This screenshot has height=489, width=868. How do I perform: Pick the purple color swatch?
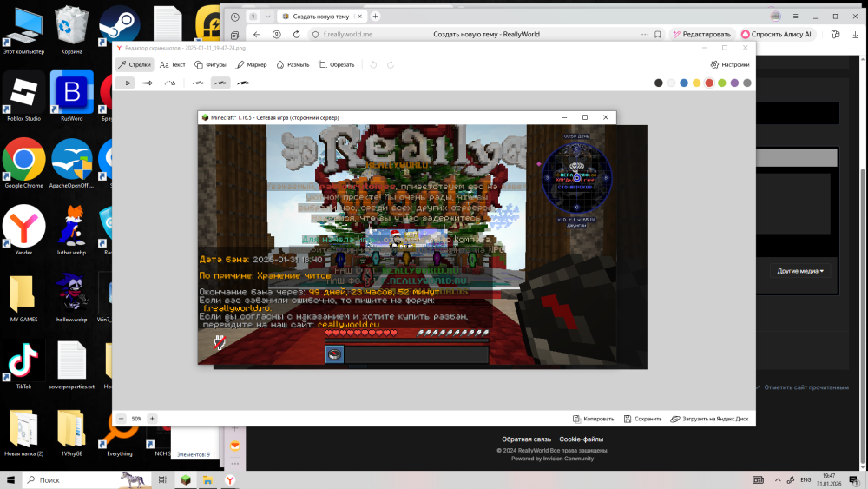pyautogui.click(x=734, y=83)
